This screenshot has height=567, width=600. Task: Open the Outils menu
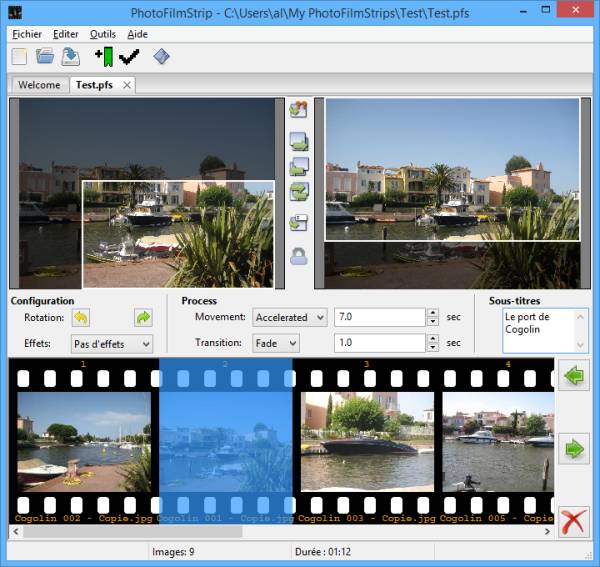click(x=103, y=34)
